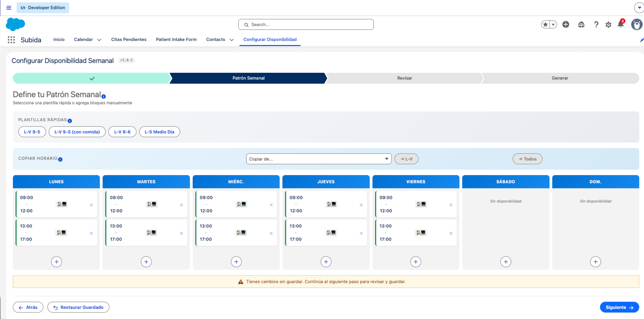
Task: Open the user profile avatar
Action: (637, 25)
